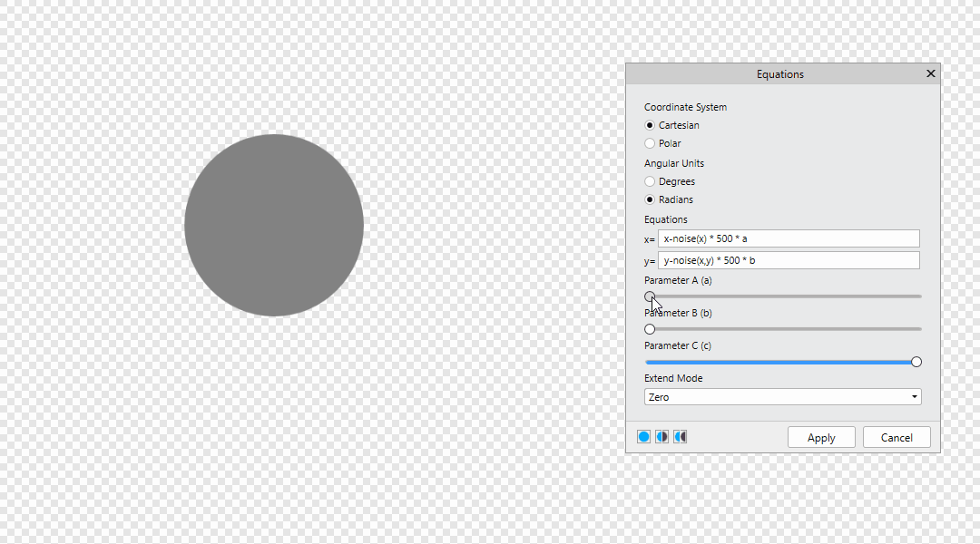980x544 pixels.
Task: Switch to the Polar coordinate system
Action: tap(650, 143)
